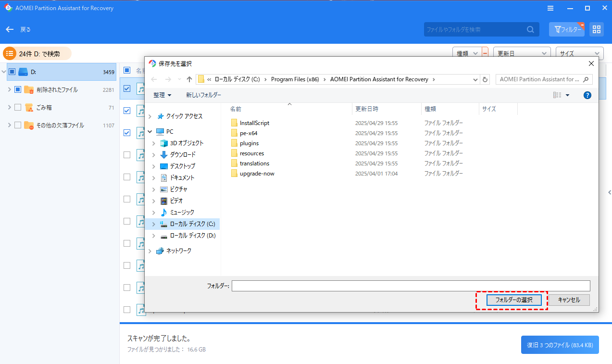Click the フォルダー text field
The image size is (612, 364).
pyautogui.click(x=411, y=286)
